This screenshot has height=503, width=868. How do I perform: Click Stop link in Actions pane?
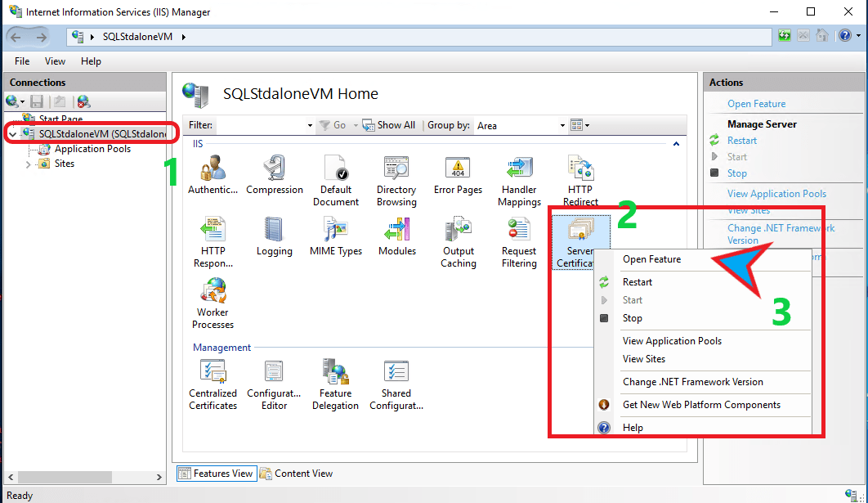(736, 173)
